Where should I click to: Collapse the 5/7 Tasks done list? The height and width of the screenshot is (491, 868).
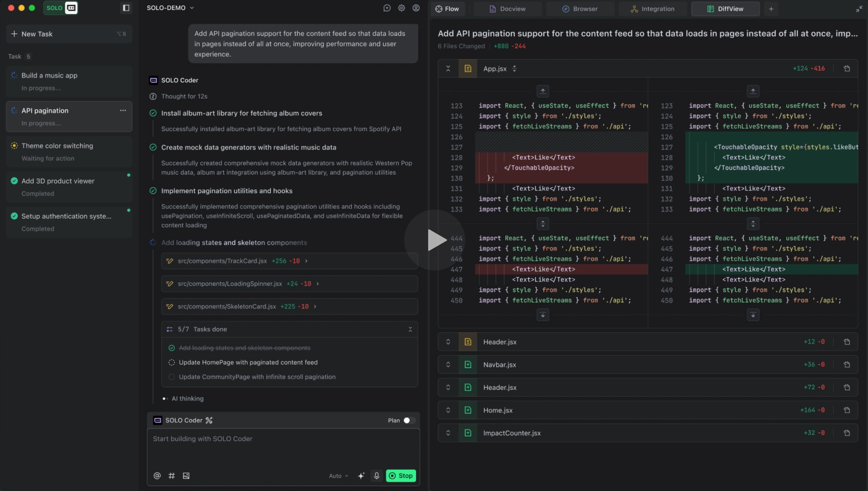pyautogui.click(x=410, y=329)
